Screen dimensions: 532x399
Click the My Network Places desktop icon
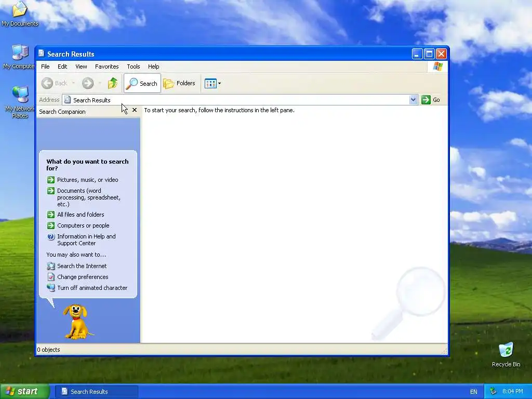(x=20, y=102)
